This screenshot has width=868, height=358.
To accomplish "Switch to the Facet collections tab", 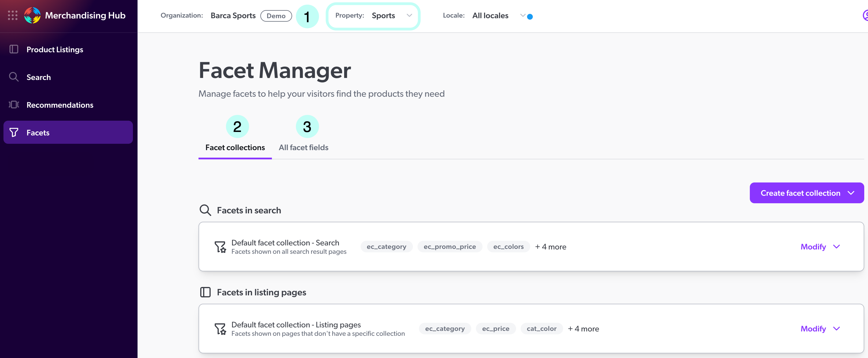I will point(235,148).
